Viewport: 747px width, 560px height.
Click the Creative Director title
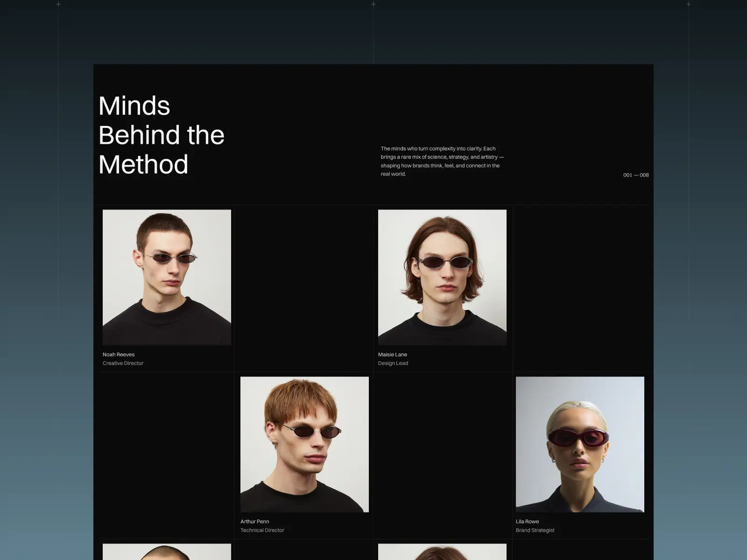point(123,363)
